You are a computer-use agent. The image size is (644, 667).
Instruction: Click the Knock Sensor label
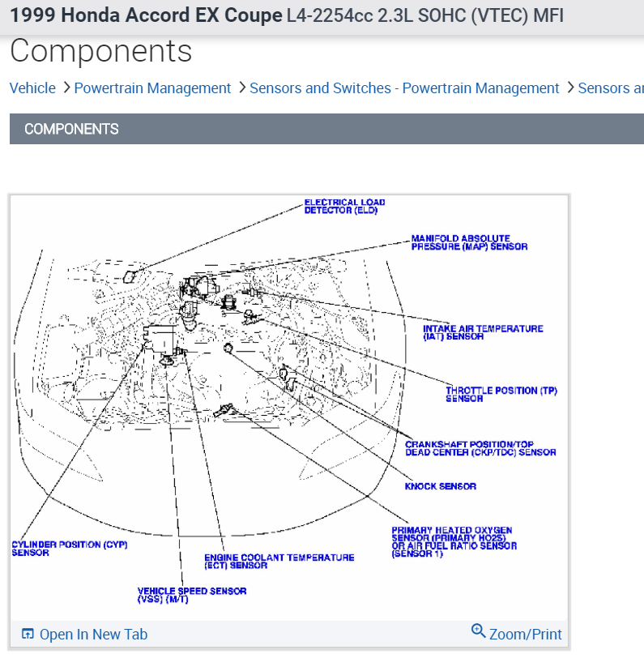click(441, 486)
